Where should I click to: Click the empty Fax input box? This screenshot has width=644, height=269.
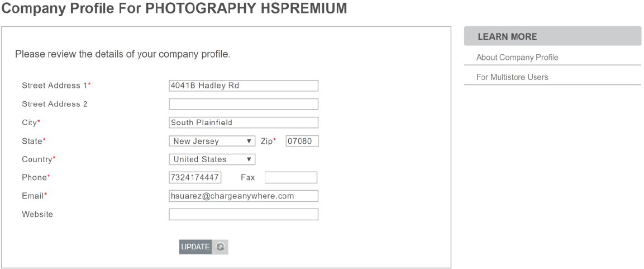pos(291,178)
